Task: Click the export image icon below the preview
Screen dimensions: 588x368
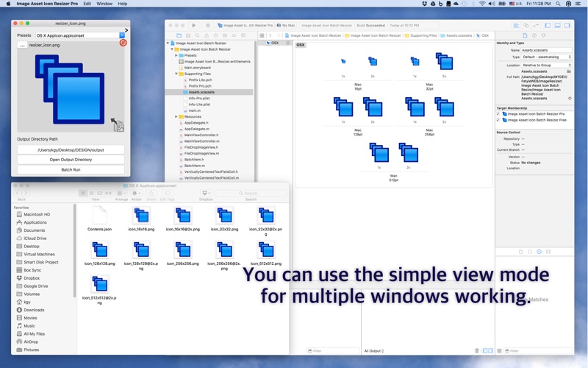Action: [118, 125]
